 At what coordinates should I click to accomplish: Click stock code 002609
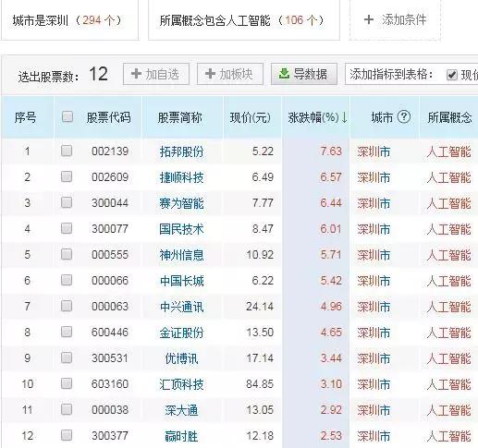pyautogui.click(x=110, y=177)
